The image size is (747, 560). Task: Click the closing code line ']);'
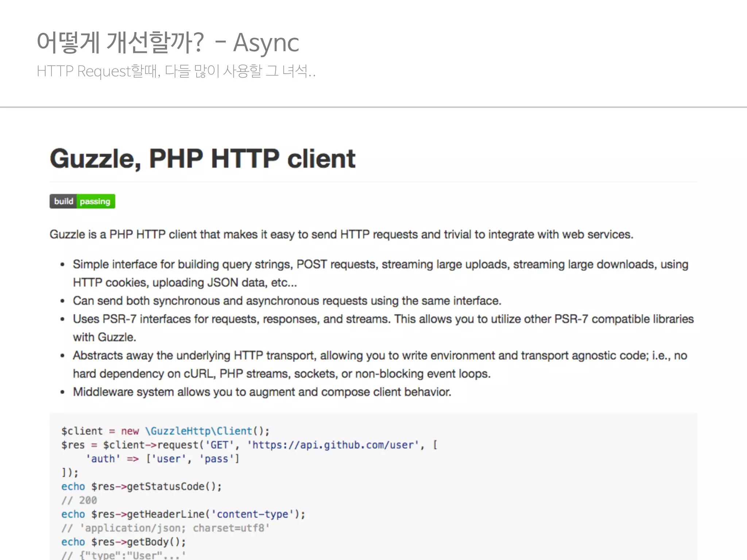tap(70, 472)
